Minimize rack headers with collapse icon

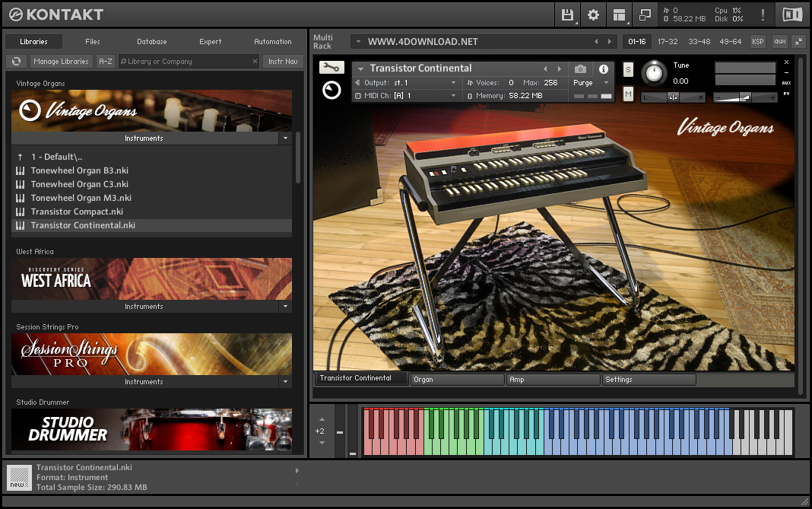click(799, 42)
